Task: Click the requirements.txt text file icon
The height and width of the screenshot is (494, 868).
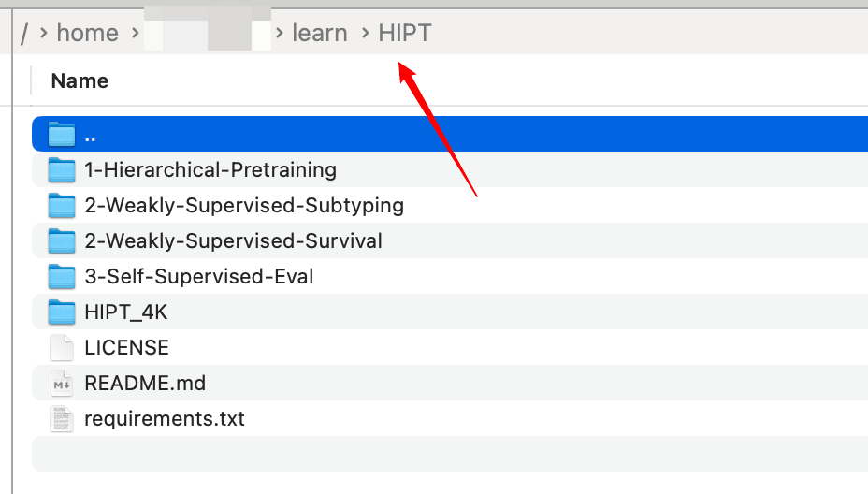Action: pos(62,419)
